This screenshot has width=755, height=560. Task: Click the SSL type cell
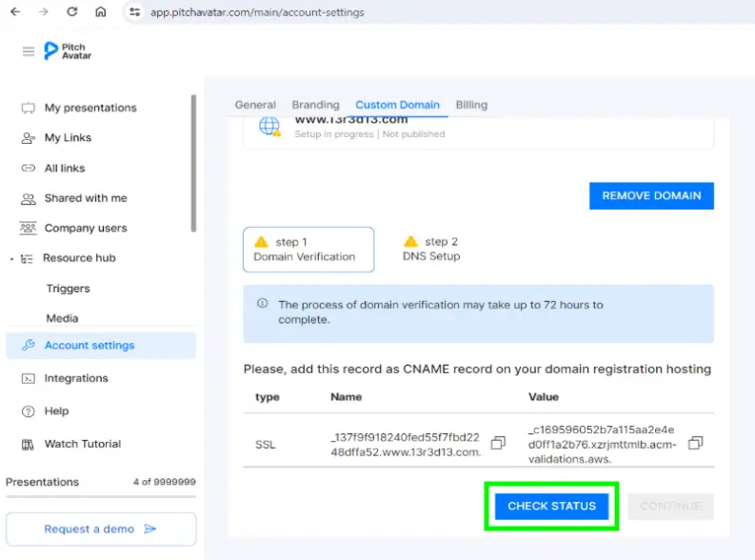click(266, 445)
